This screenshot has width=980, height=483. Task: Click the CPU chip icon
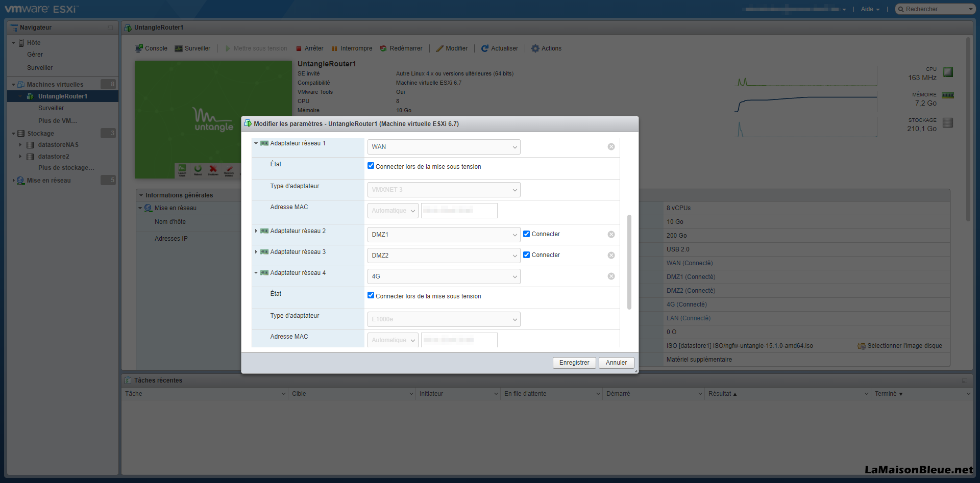point(948,72)
